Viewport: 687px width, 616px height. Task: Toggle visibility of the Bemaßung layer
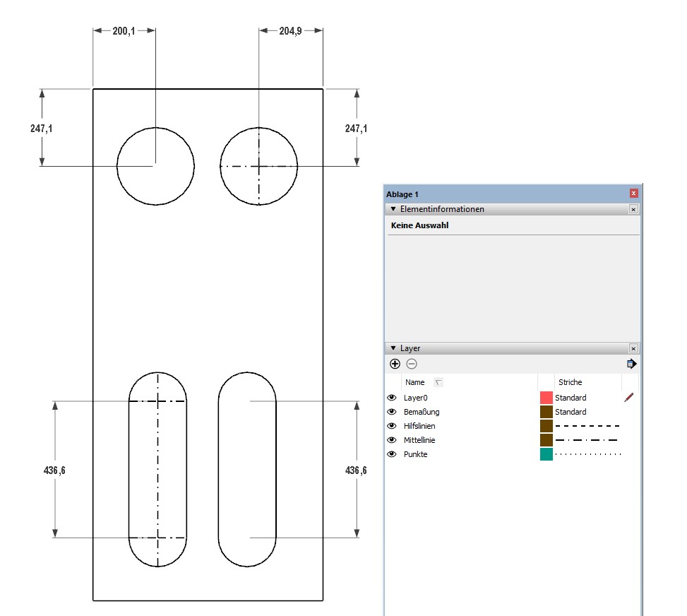click(392, 412)
